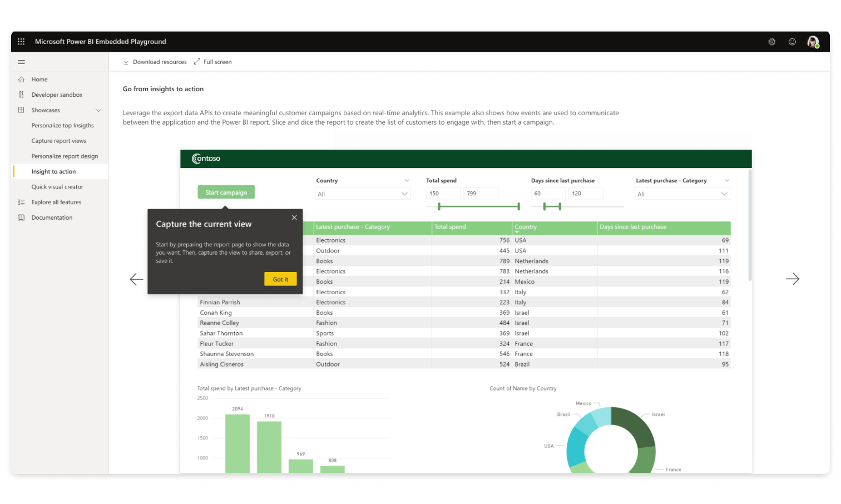Click the Start campaign button
The width and height of the screenshot is (841, 504).
(226, 192)
